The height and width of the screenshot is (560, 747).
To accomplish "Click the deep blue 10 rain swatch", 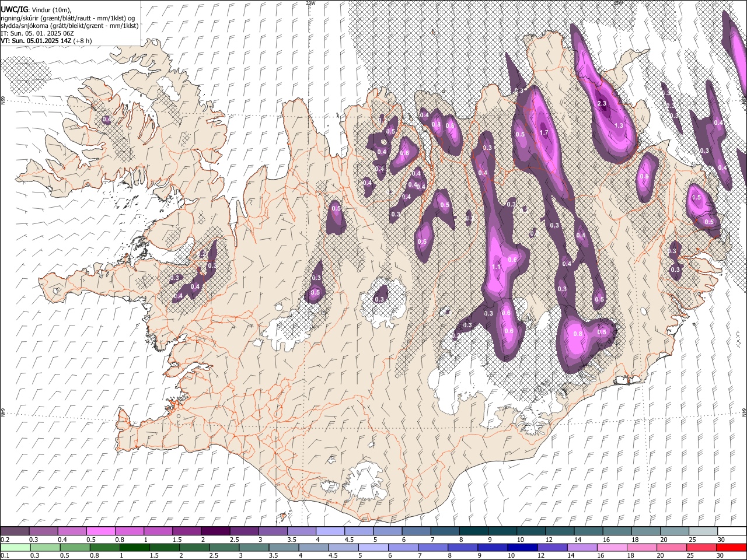I will pos(521,547).
